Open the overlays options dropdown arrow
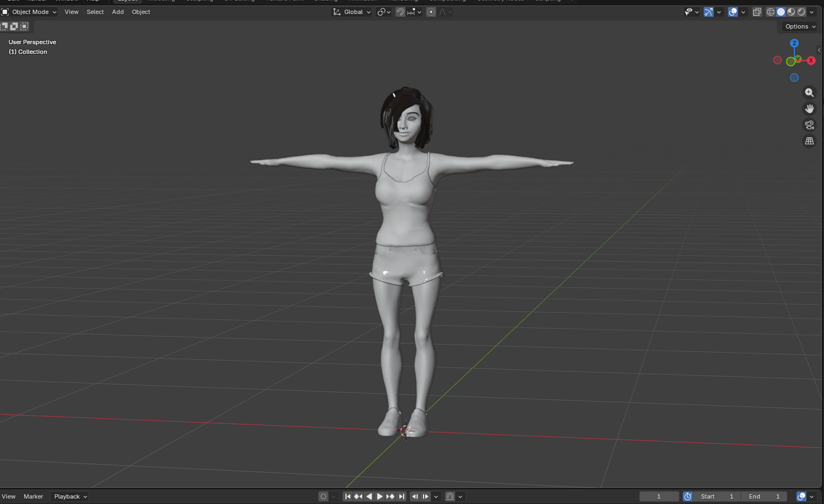 tap(743, 12)
